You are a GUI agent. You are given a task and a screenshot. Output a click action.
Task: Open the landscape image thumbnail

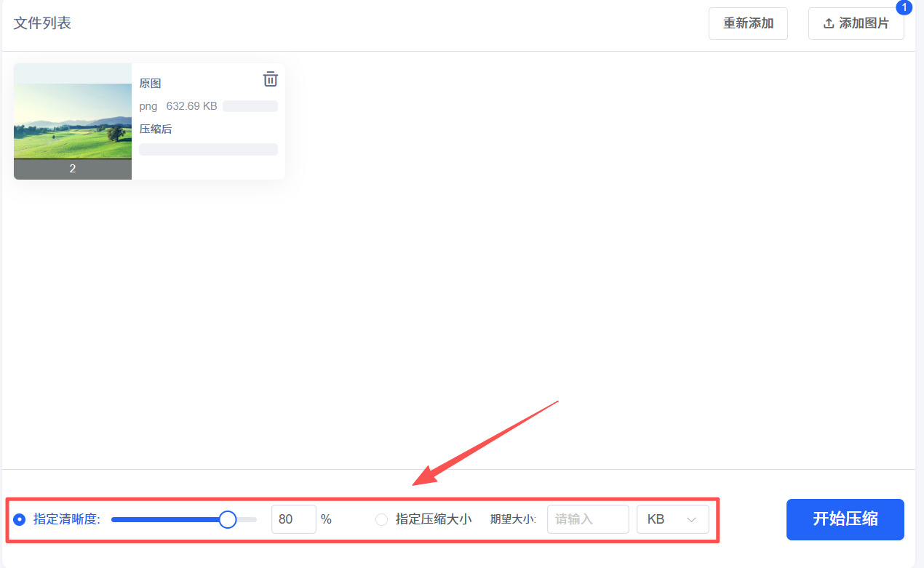[x=73, y=121]
